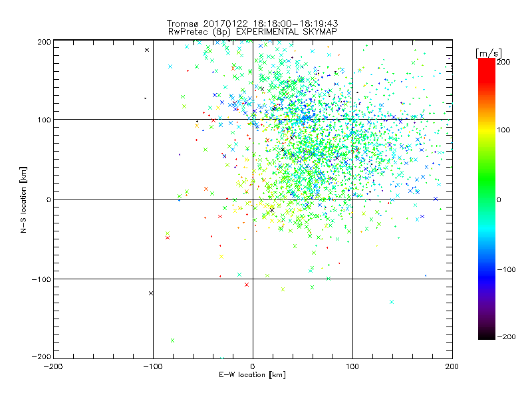
Task: Click the colorbar scale label 100
Action: pyautogui.click(x=503, y=130)
